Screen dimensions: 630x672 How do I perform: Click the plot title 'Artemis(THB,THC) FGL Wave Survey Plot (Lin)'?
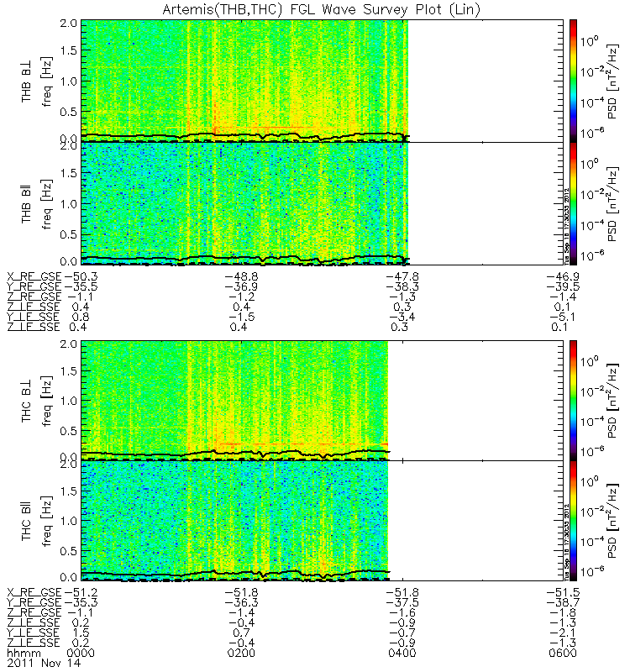pos(321,9)
